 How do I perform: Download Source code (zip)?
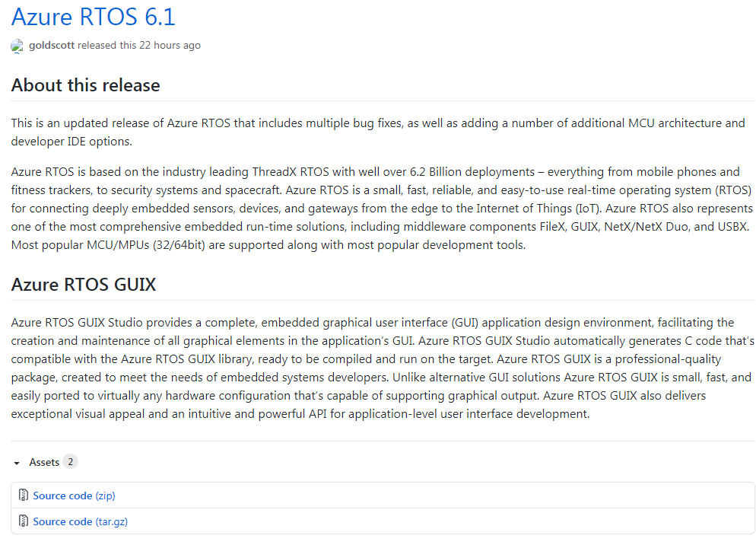[74, 496]
